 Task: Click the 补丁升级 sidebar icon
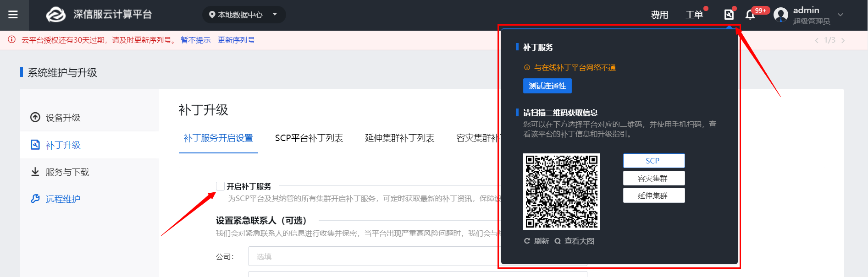[35, 145]
